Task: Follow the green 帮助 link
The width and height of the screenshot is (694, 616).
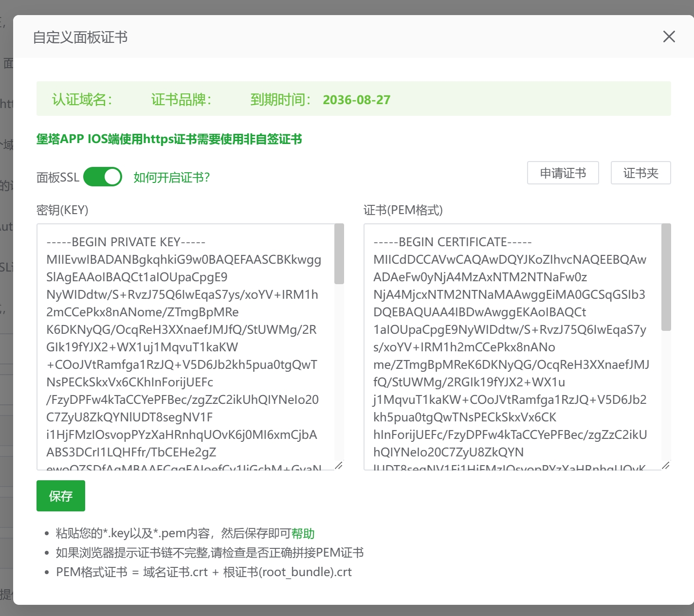Action: coord(303,534)
